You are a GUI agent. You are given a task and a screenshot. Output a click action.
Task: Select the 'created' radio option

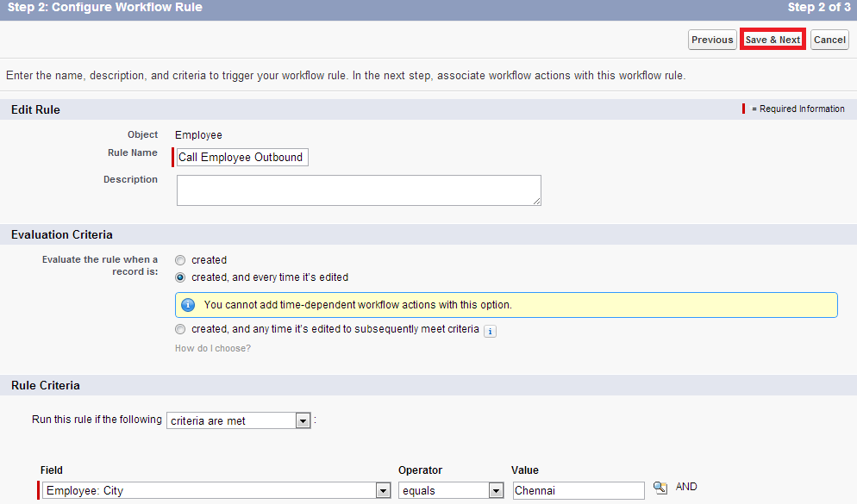point(180,260)
